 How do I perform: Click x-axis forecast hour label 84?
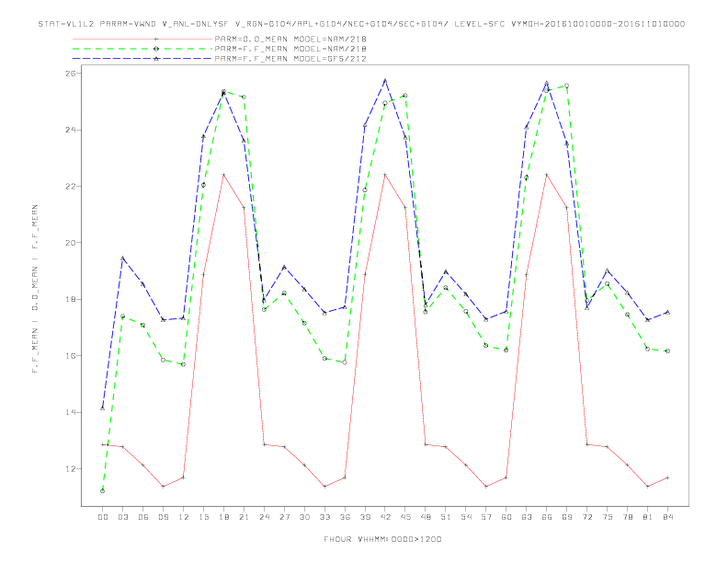(x=668, y=517)
